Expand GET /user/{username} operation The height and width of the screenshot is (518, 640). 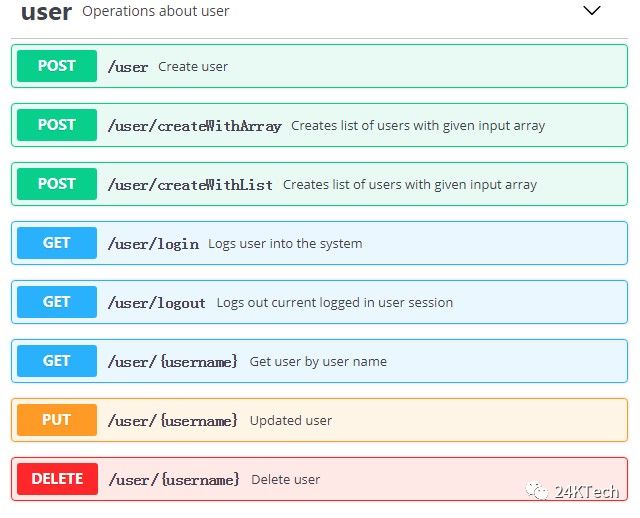click(319, 361)
